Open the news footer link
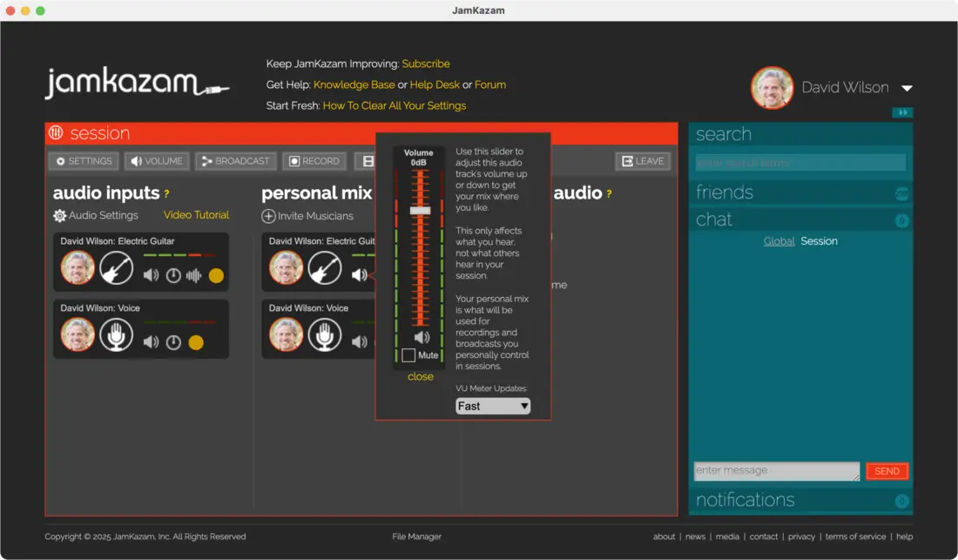The width and height of the screenshot is (958, 560). 695,536
